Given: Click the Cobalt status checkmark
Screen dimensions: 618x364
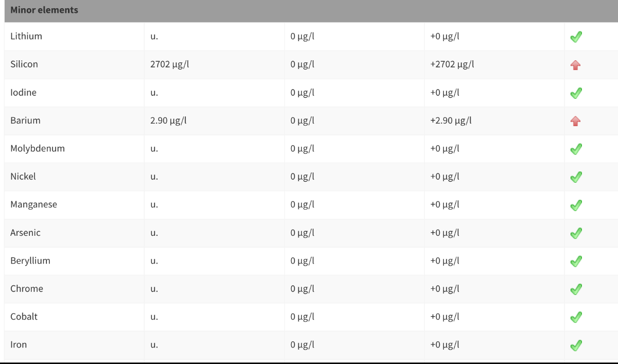Looking at the screenshot, I should point(576,317).
